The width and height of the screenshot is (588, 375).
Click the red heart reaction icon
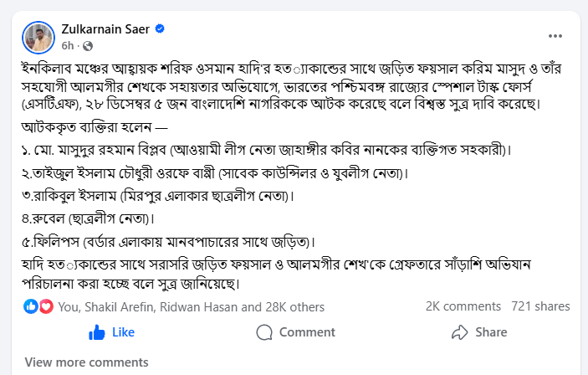[x=45, y=306]
